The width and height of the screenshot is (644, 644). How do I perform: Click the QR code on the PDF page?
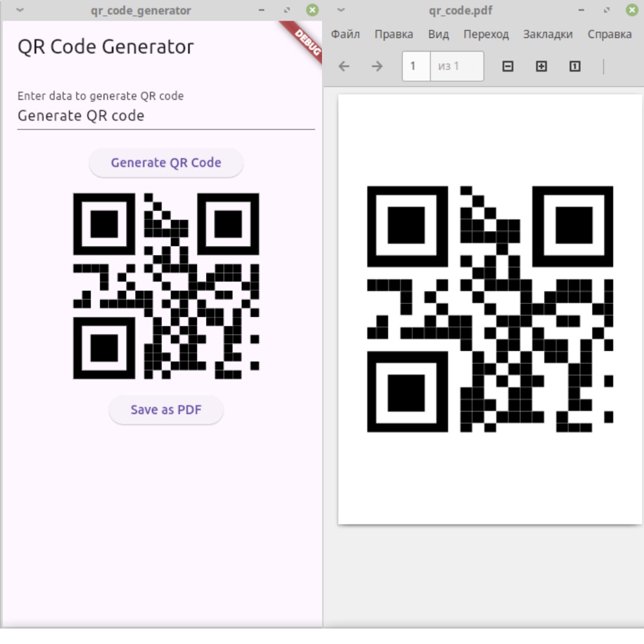(x=490, y=309)
